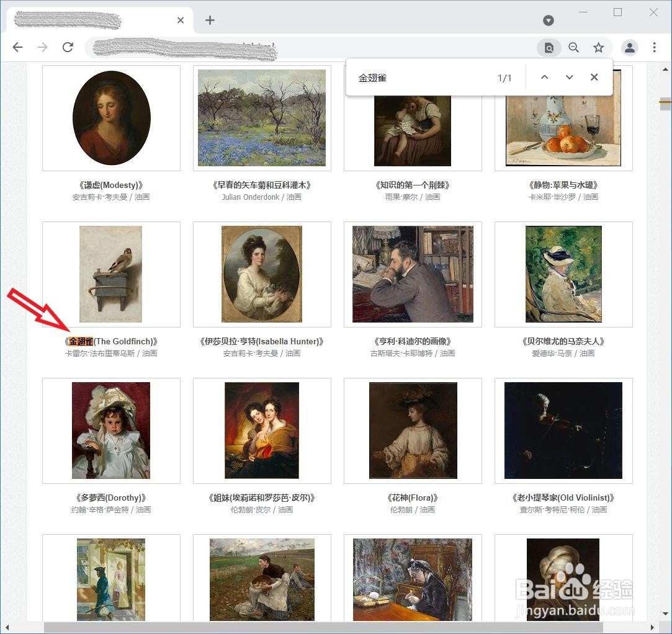The image size is (672, 634).
Task: Click the horizontal scrollbar thumb
Action: click(323, 628)
